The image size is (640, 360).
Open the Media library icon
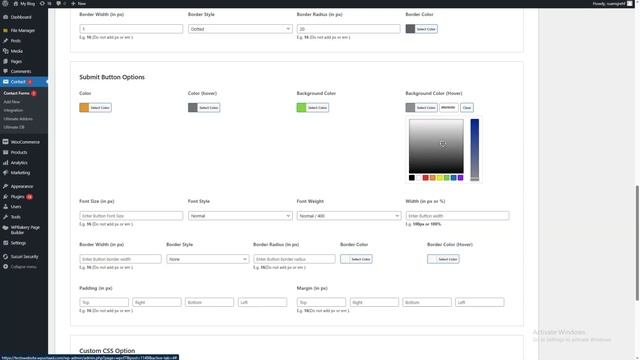[x=5, y=51]
